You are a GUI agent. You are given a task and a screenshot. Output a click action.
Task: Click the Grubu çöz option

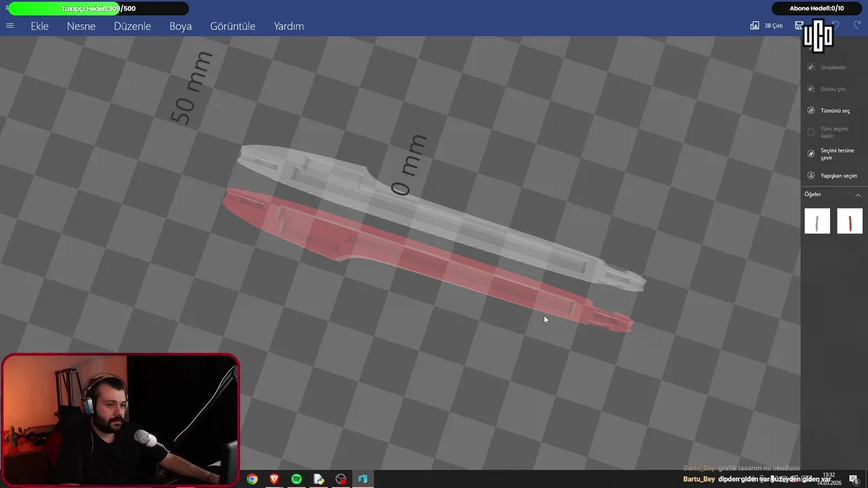pos(826,89)
